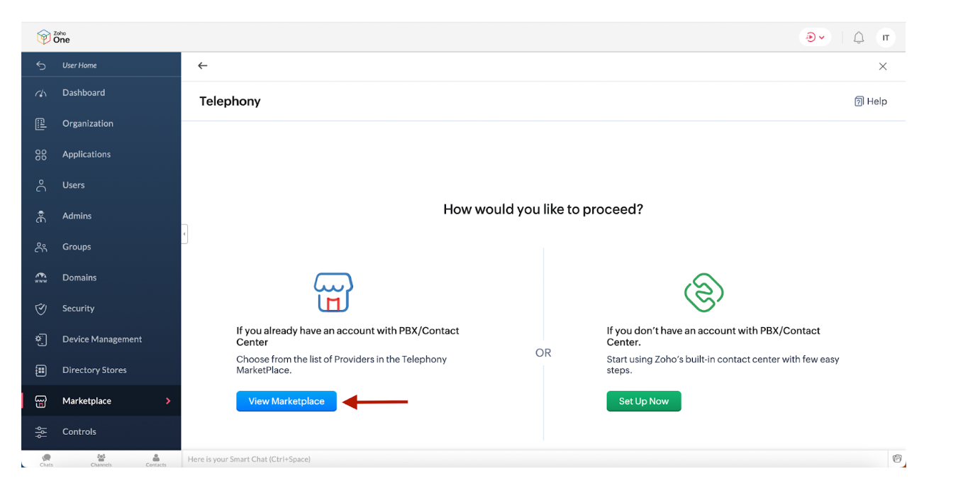Select Groups in the sidebar
The image size is (980, 498).
click(x=101, y=247)
